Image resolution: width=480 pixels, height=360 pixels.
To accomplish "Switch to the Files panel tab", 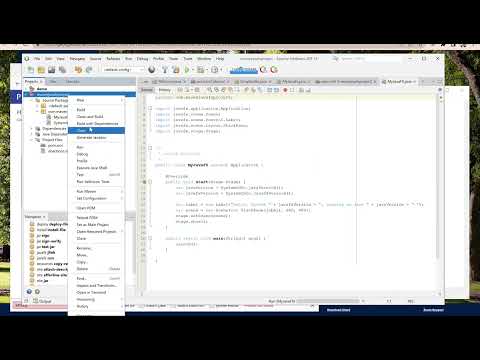I will 53,81.
